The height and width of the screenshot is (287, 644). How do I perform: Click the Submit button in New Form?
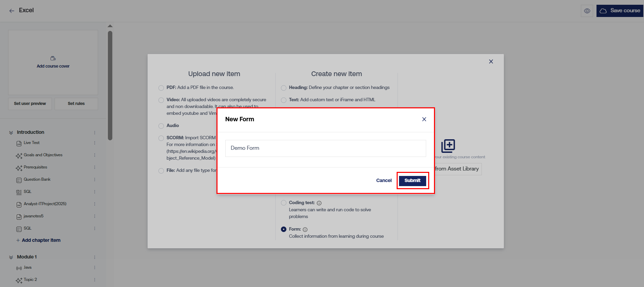[412, 181]
